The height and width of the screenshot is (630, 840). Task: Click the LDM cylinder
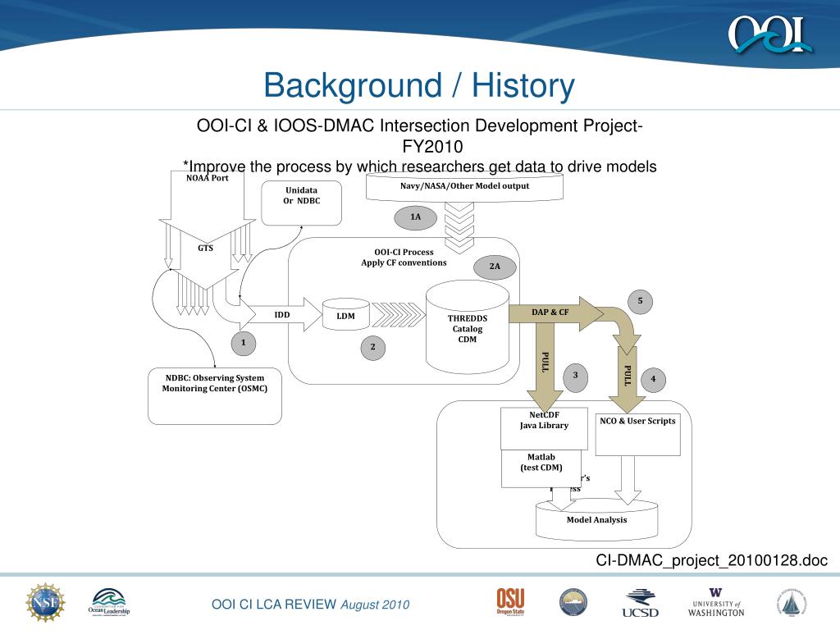click(x=345, y=314)
